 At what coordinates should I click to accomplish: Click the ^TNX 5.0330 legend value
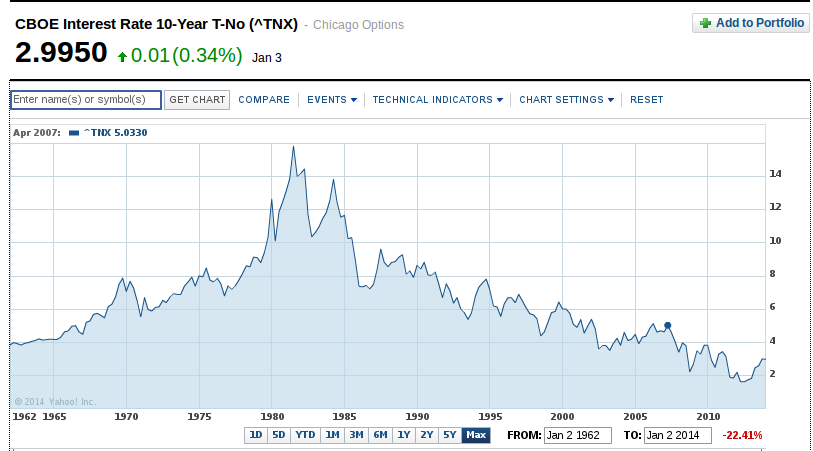tap(116, 133)
